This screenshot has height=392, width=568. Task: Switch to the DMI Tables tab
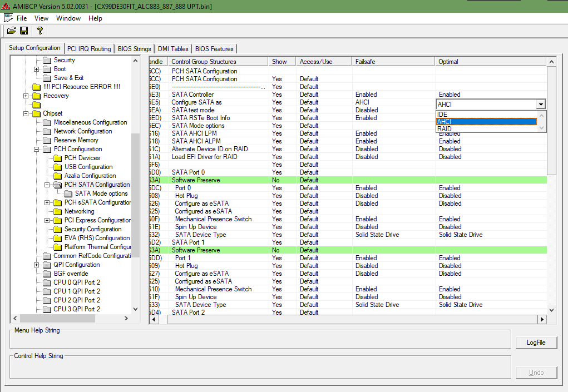(173, 49)
